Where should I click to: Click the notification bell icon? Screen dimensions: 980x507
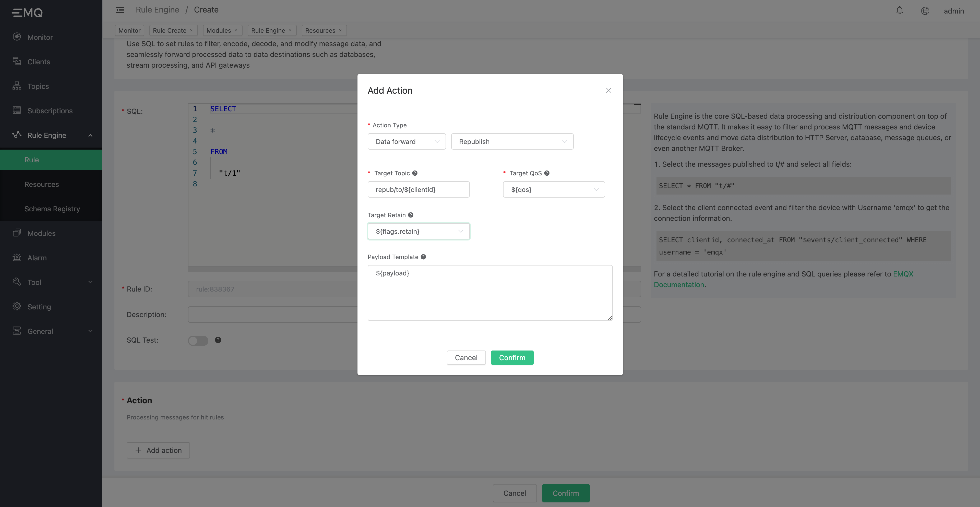pos(899,11)
